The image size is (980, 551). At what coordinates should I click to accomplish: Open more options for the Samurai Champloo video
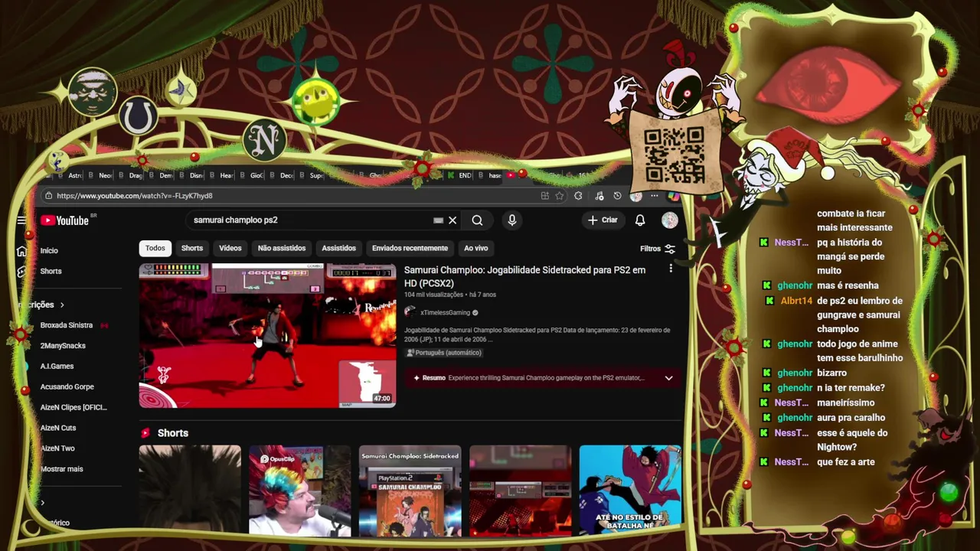tap(671, 269)
